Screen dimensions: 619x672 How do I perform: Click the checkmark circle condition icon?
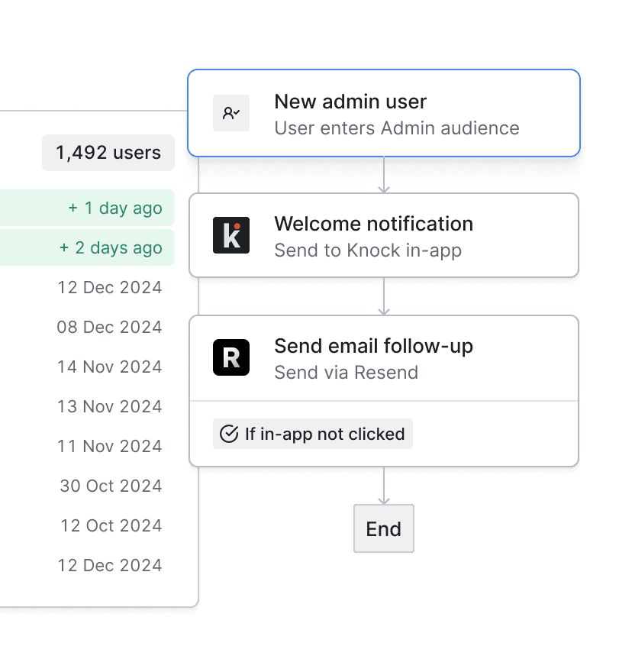point(229,434)
